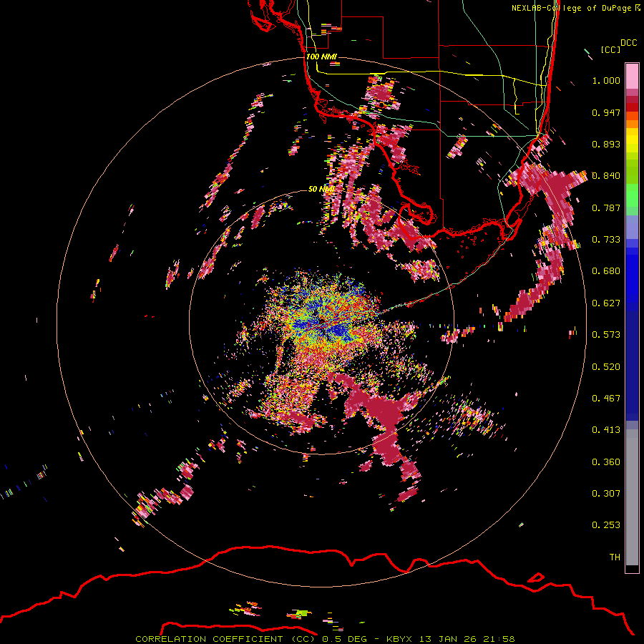Click the TH threshold label in legend
Viewport: 644px width, 644px height.
(x=615, y=557)
